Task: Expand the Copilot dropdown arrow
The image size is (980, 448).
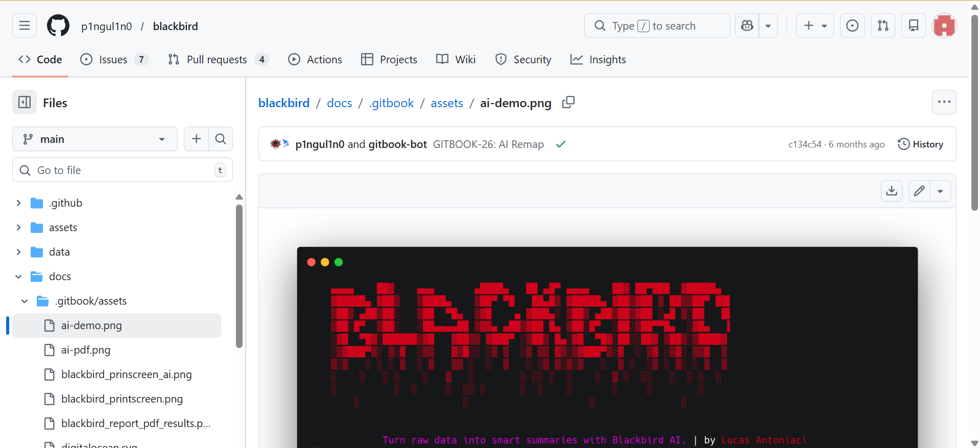Action: [x=768, y=26]
